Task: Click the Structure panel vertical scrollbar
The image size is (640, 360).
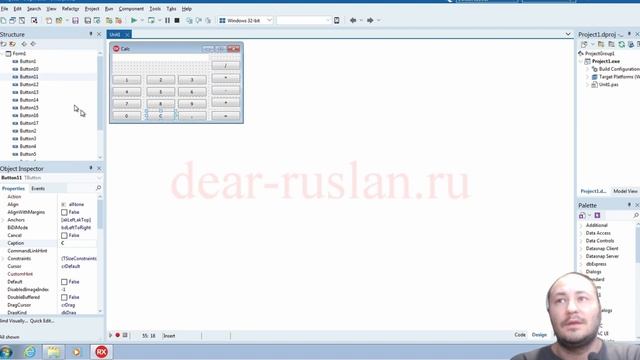Action: [100, 105]
